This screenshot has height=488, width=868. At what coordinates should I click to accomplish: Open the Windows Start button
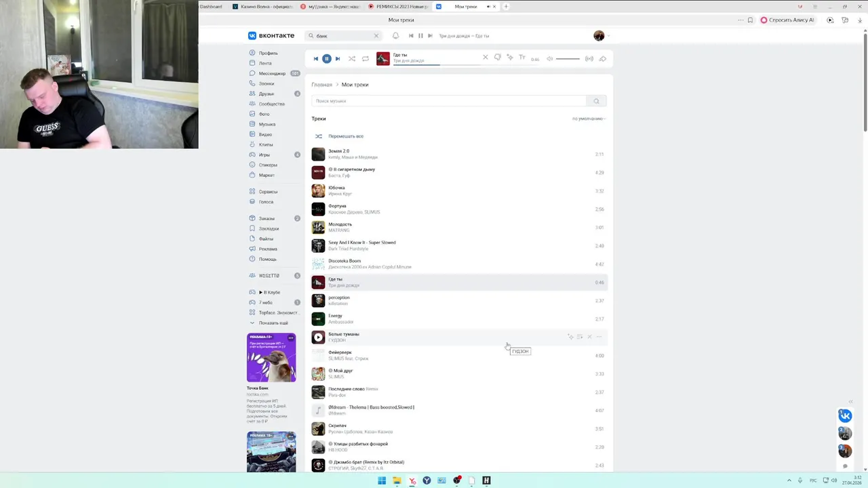382,481
